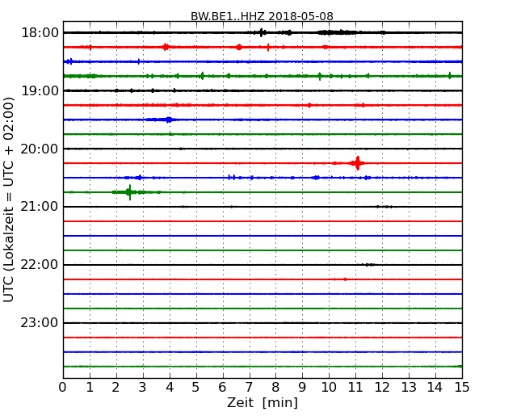
Task: Click the 21:00 time label
Action: pyautogui.click(x=40, y=207)
